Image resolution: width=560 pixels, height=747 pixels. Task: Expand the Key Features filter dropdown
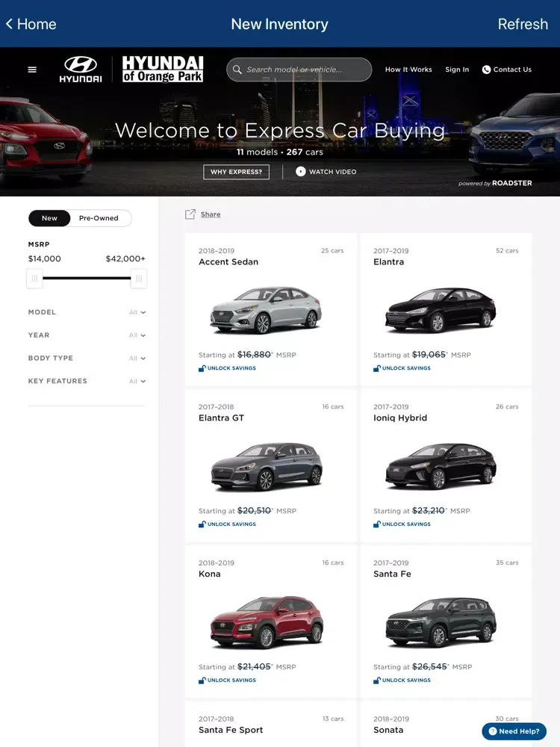[87, 381]
